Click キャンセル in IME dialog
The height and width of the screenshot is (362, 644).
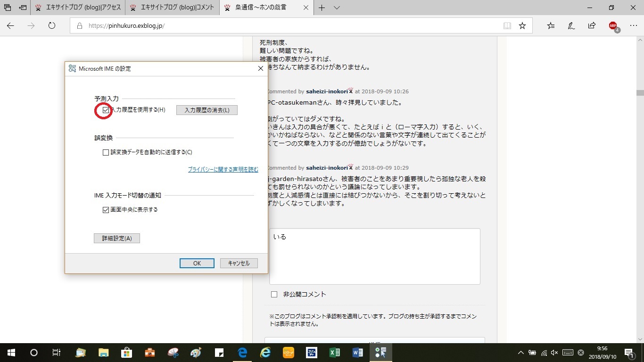(239, 263)
